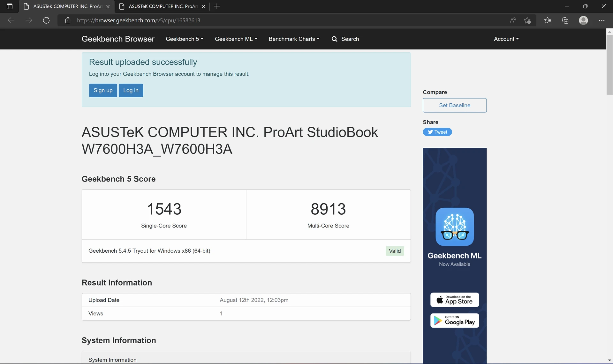Close the second ASUSTeK tab
Image resolution: width=613 pixels, height=364 pixels.
203,6
